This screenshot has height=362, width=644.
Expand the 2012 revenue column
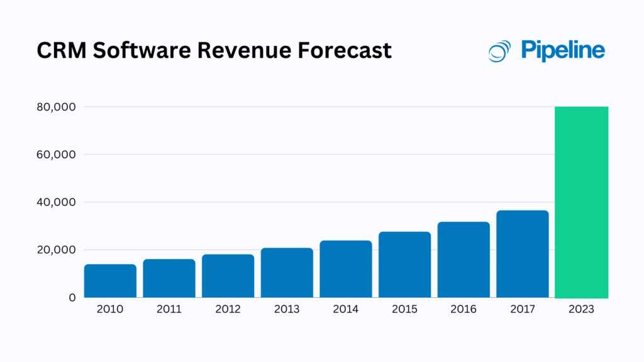228,277
